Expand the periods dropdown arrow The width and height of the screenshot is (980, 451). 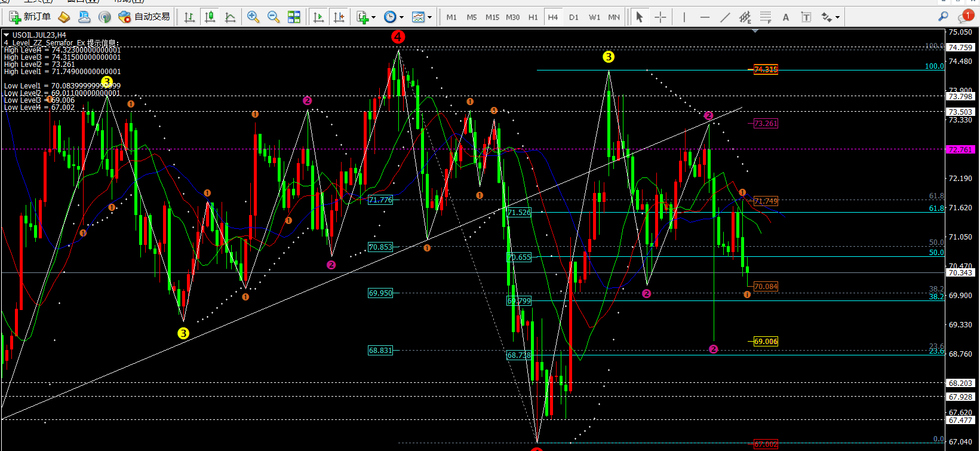(x=401, y=17)
